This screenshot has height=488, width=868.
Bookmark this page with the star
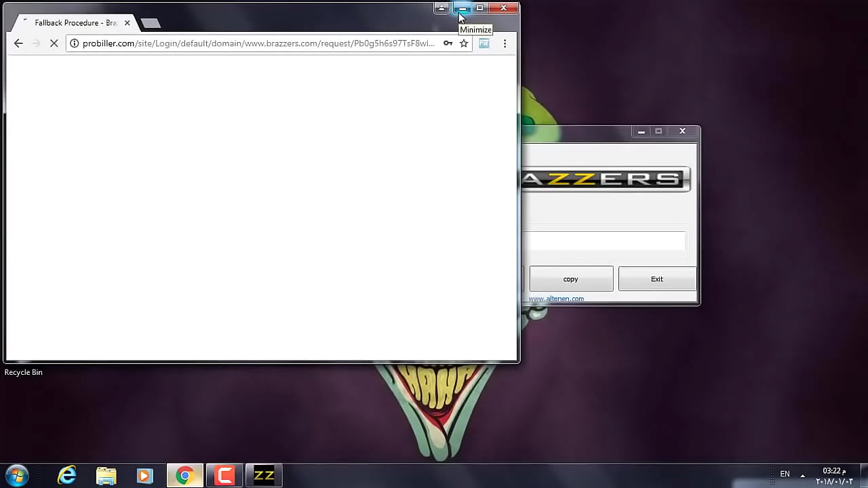coord(464,43)
